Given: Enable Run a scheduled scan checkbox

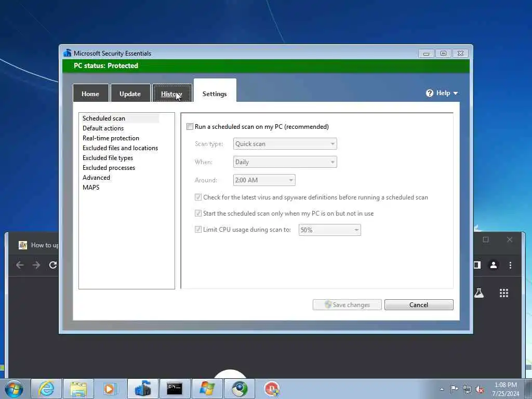Looking at the screenshot, I should [x=190, y=127].
